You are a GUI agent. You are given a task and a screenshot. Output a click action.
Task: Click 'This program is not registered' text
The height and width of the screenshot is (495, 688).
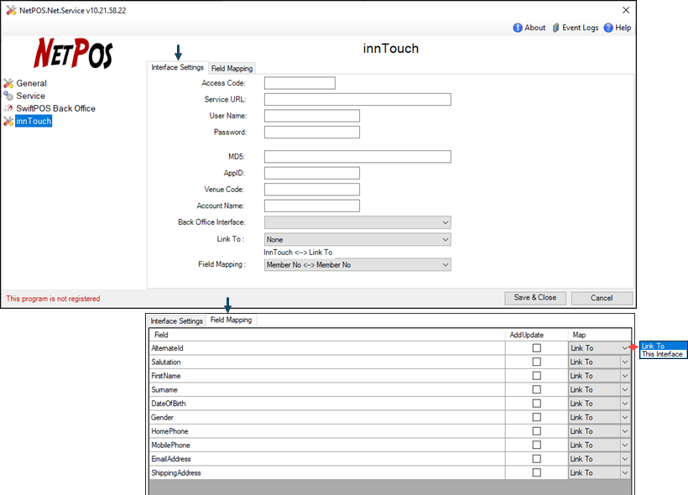pos(53,298)
